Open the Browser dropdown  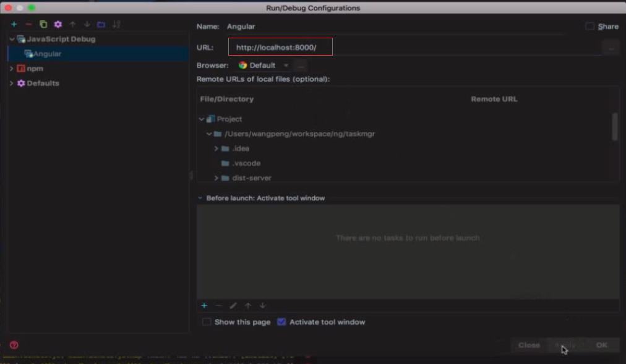click(x=263, y=66)
